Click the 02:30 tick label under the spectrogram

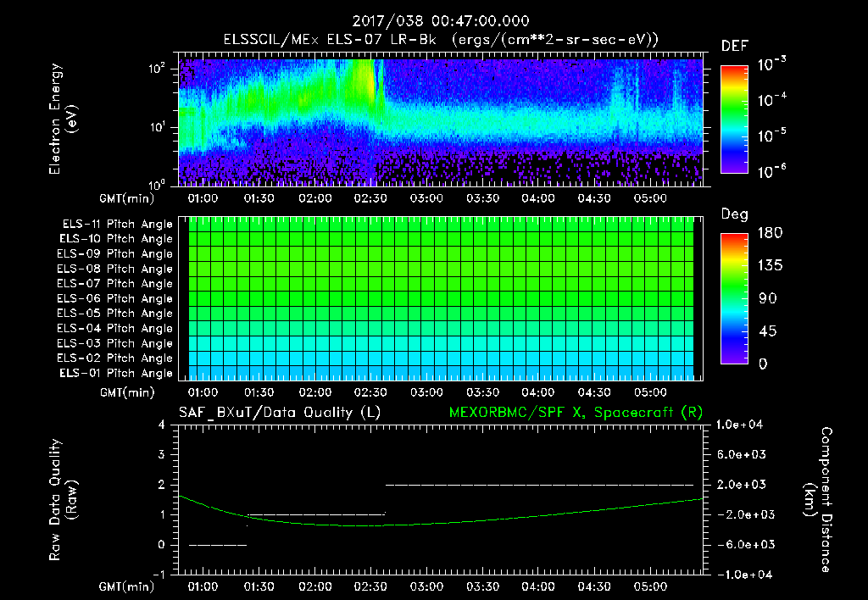click(370, 198)
